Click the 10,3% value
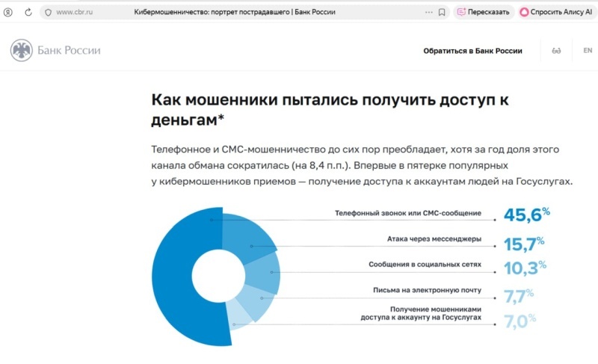This screenshot has width=598, height=364. point(525,268)
